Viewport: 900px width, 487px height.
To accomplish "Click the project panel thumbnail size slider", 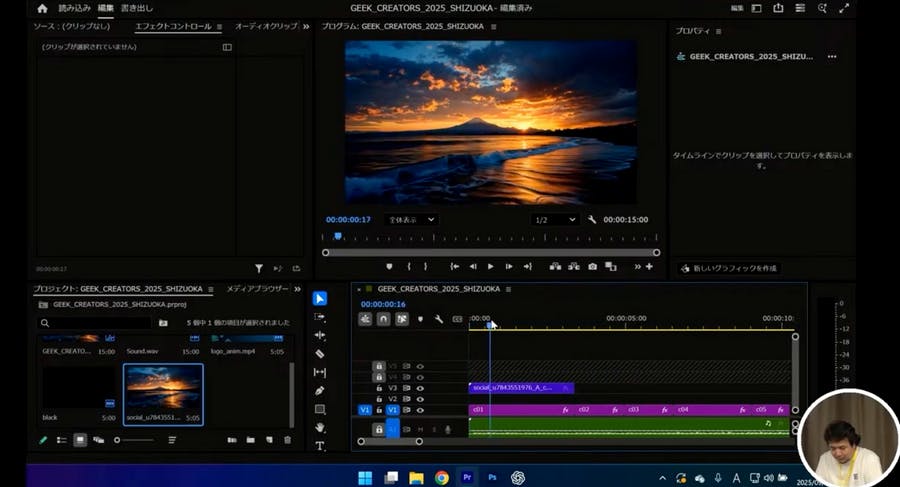I will tap(135, 440).
